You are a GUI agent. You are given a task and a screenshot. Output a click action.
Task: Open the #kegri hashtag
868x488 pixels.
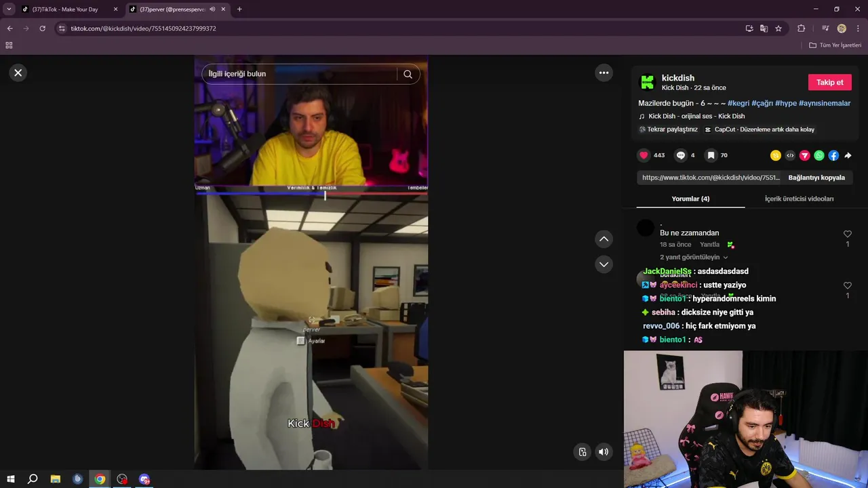738,103
